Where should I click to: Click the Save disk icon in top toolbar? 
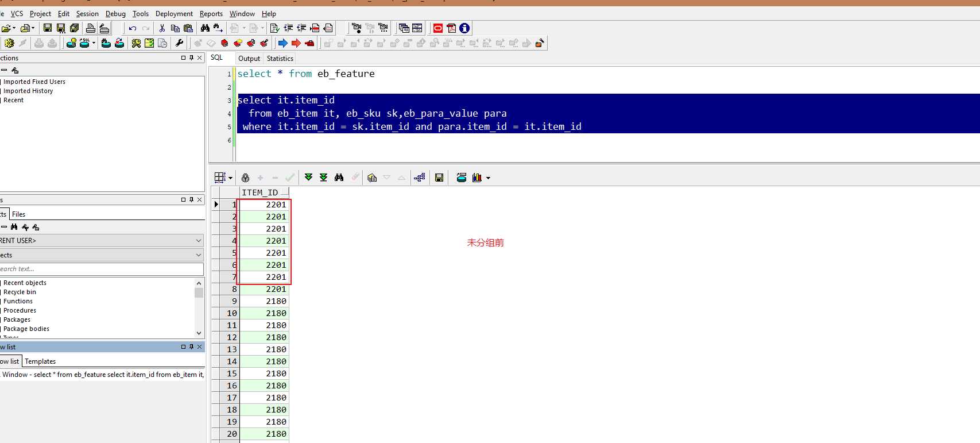coord(48,28)
